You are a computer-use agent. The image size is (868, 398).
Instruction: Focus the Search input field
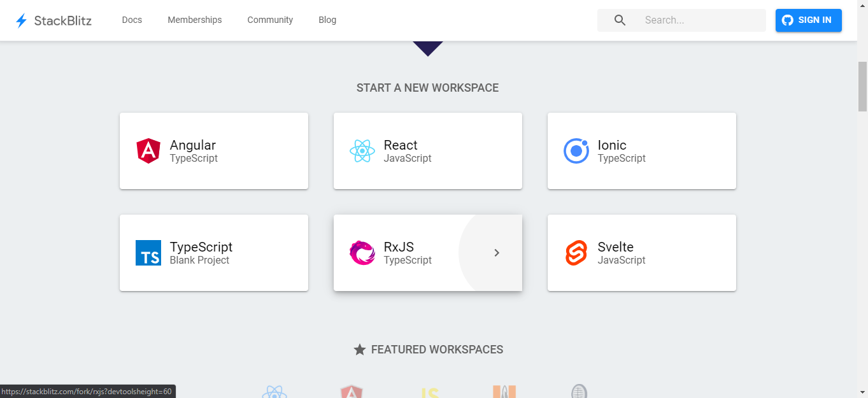[x=701, y=20]
